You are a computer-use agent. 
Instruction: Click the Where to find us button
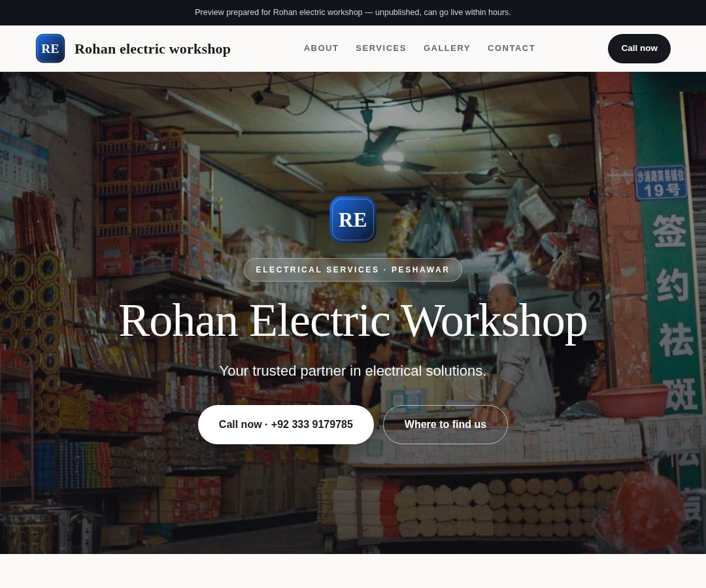point(445,425)
